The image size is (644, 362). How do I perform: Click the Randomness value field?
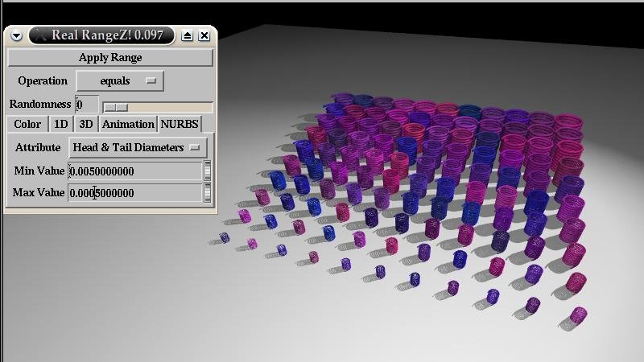tap(87, 105)
